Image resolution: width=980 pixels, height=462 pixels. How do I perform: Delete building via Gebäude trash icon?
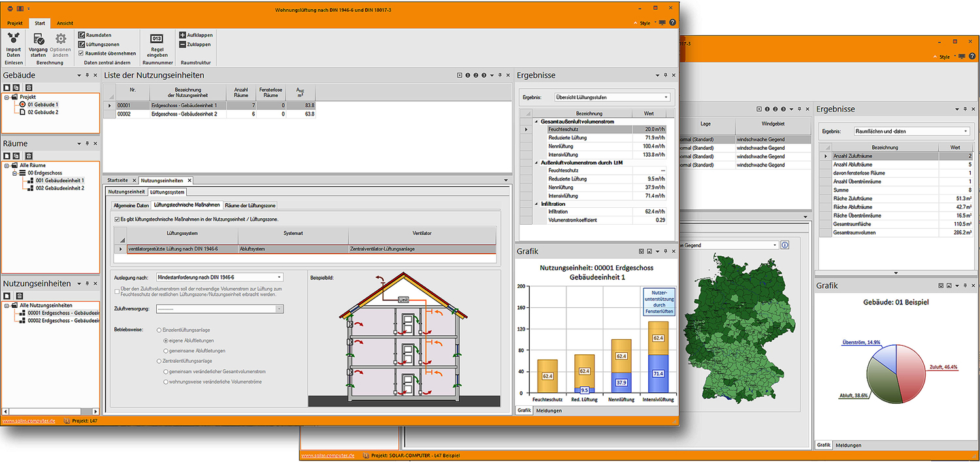[x=29, y=87]
